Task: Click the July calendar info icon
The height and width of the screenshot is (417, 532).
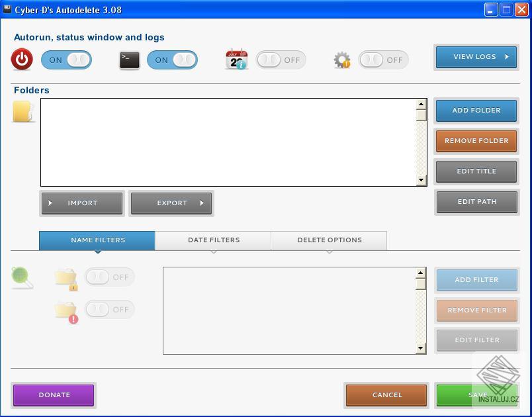Action: [x=236, y=59]
